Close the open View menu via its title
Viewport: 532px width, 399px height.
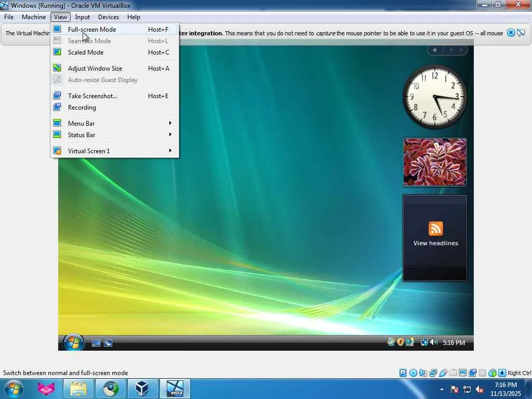60,17
